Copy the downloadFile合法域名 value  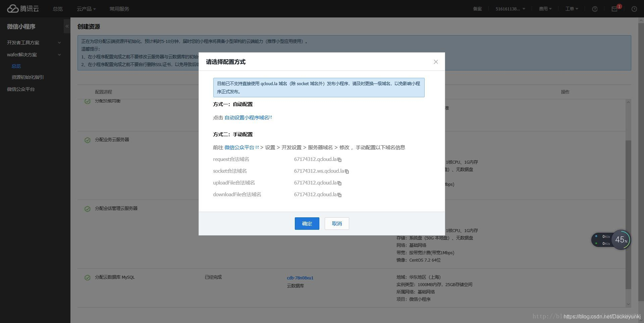(x=339, y=195)
